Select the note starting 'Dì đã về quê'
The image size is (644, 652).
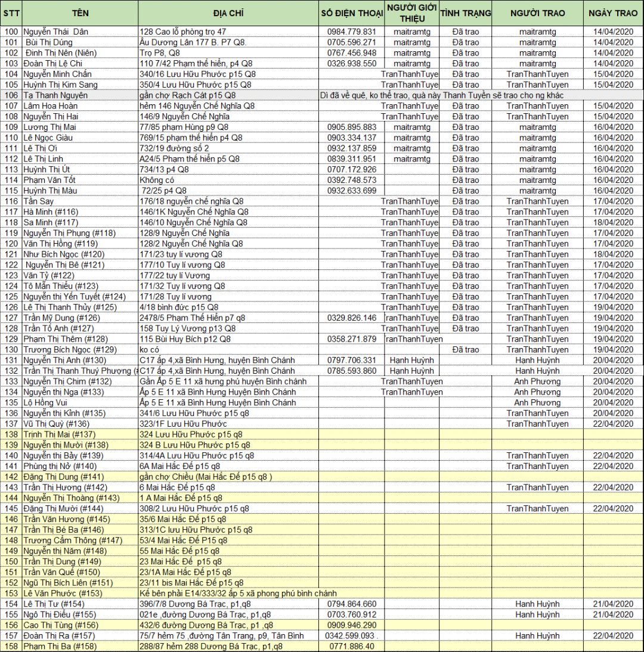[441, 95]
